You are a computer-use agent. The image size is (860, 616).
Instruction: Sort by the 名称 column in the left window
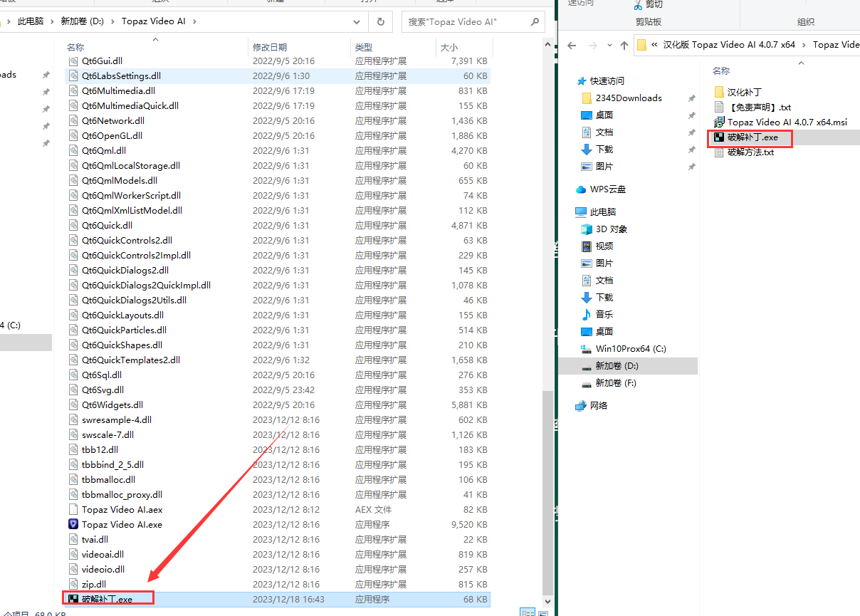coord(75,47)
